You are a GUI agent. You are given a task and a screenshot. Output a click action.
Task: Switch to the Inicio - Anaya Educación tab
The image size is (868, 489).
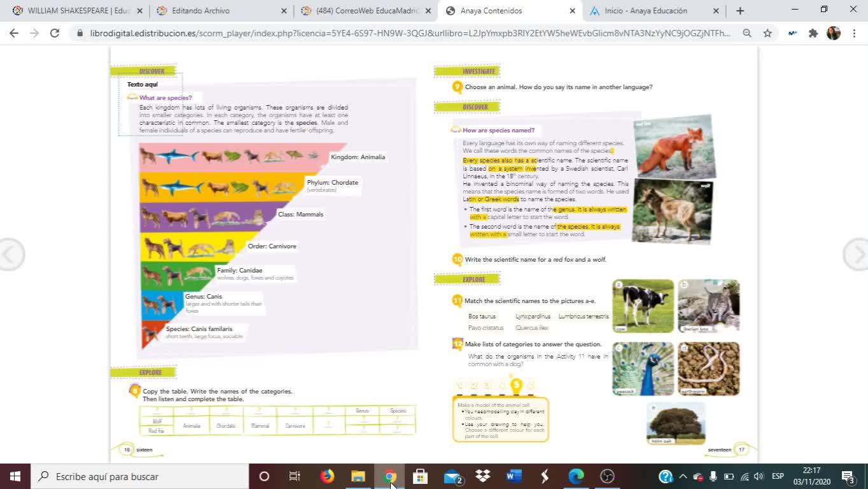pos(655,11)
